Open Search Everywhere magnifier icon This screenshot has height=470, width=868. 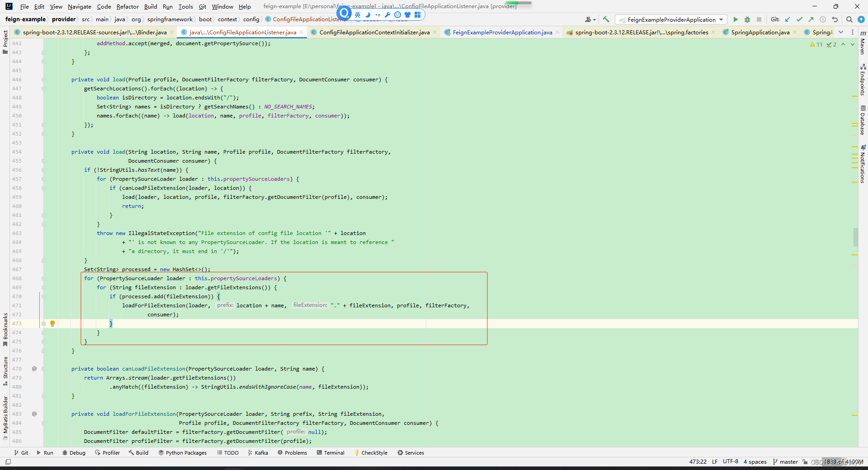(x=849, y=19)
